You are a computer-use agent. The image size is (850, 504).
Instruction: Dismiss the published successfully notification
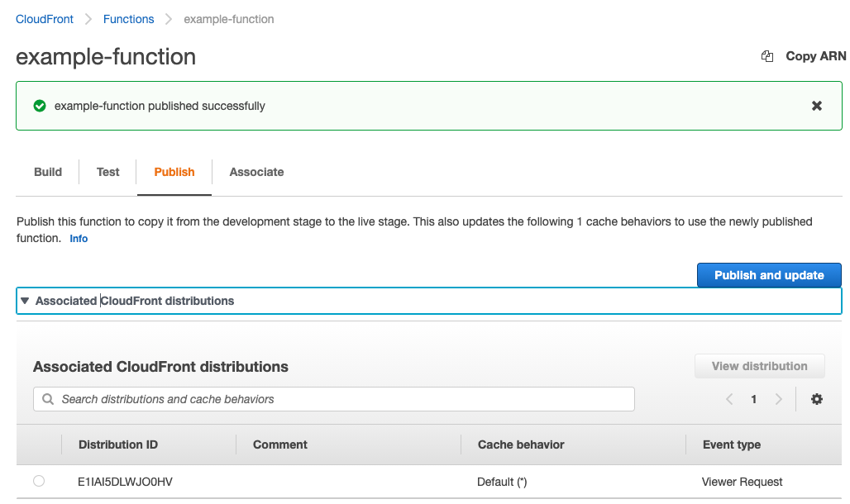click(816, 106)
